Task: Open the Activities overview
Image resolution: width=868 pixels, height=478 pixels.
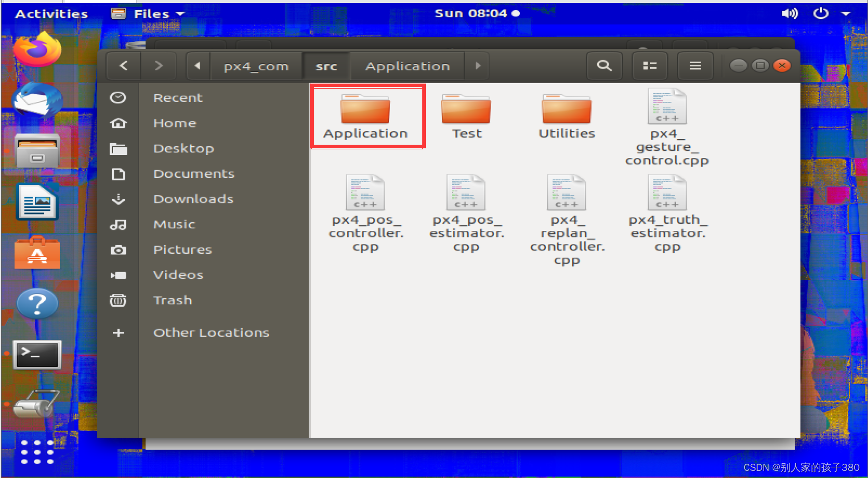Action: click(x=51, y=14)
